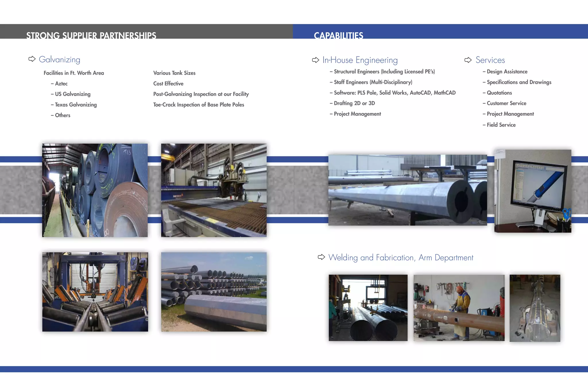Open the plasma cutting table photo

214,190
